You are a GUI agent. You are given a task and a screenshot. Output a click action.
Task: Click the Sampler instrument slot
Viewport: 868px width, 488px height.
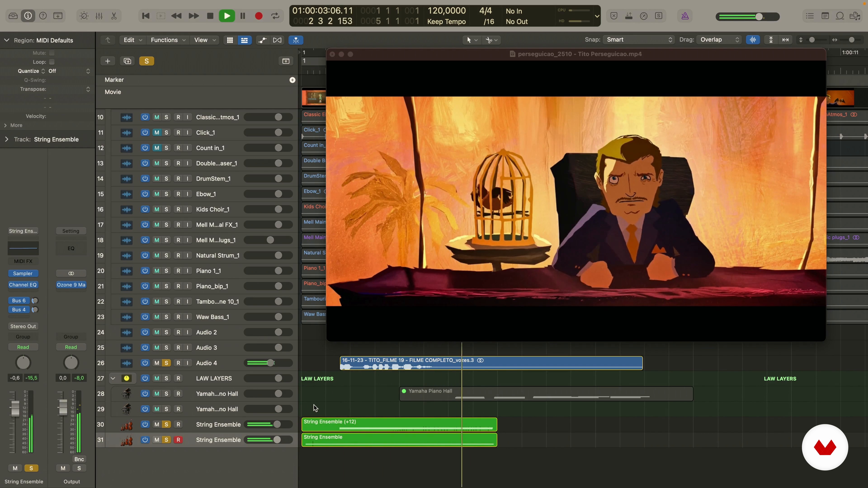[x=23, y=273]
